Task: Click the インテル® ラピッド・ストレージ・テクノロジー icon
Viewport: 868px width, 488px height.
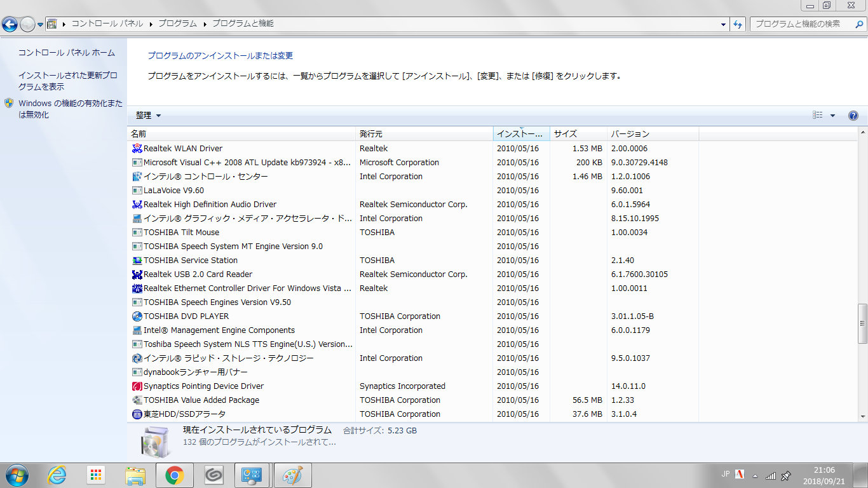Action: [137, 358]
